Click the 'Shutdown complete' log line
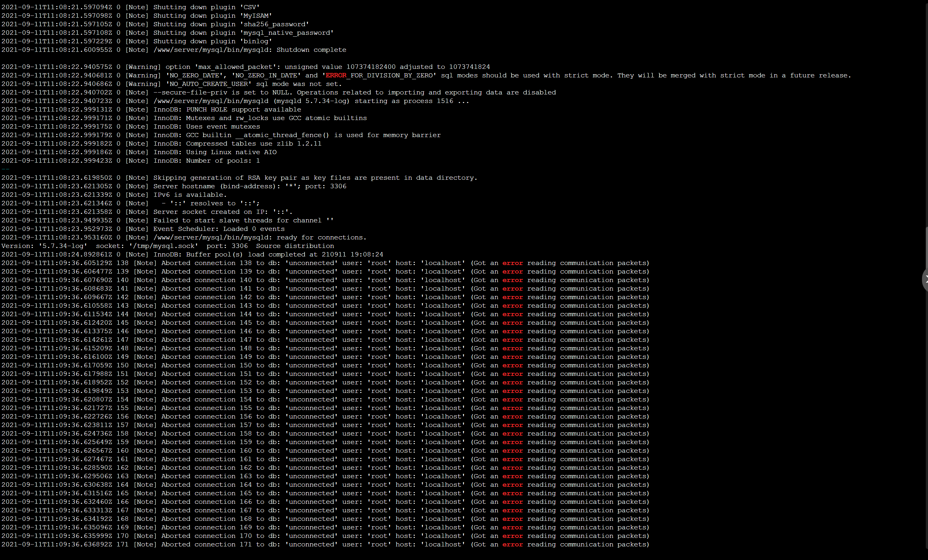The height and width of the screenshot is (560, 928). [174, 50]
